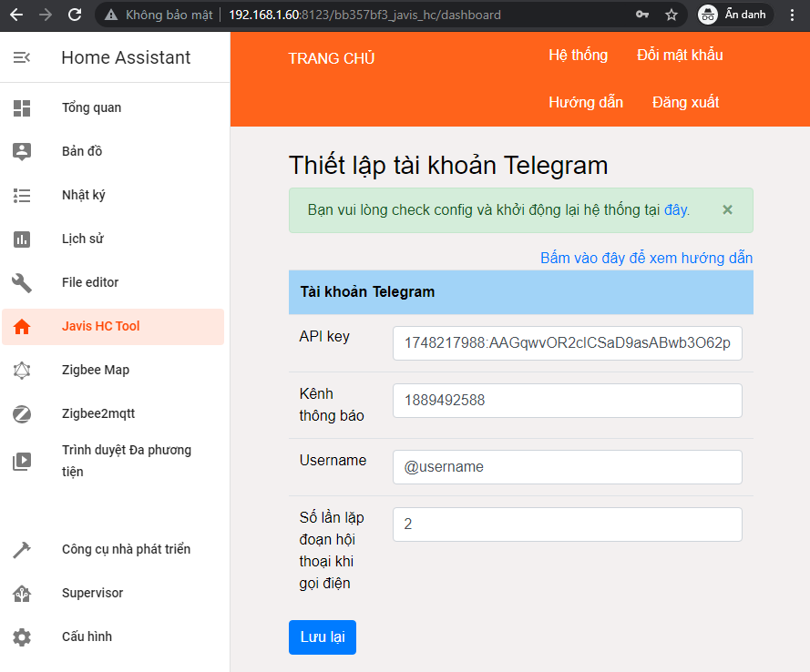Open Công cụ nhà phát triển
810x672 pixels.
pyautogui.click(x=113, y=550)
